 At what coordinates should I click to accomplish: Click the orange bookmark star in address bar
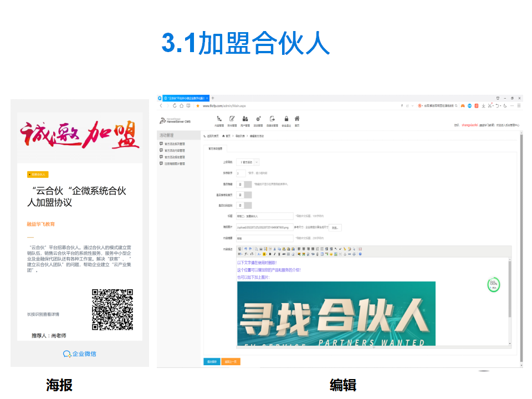(198, 106)
